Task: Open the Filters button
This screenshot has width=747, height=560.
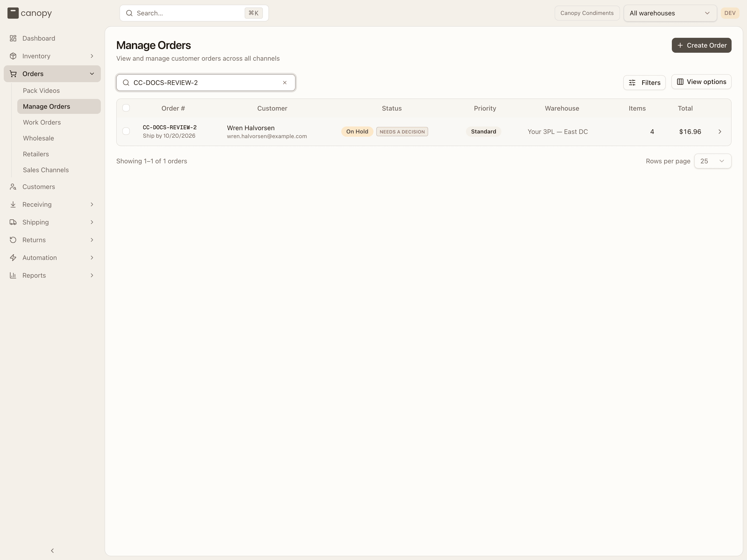Action: coord(644,83)
